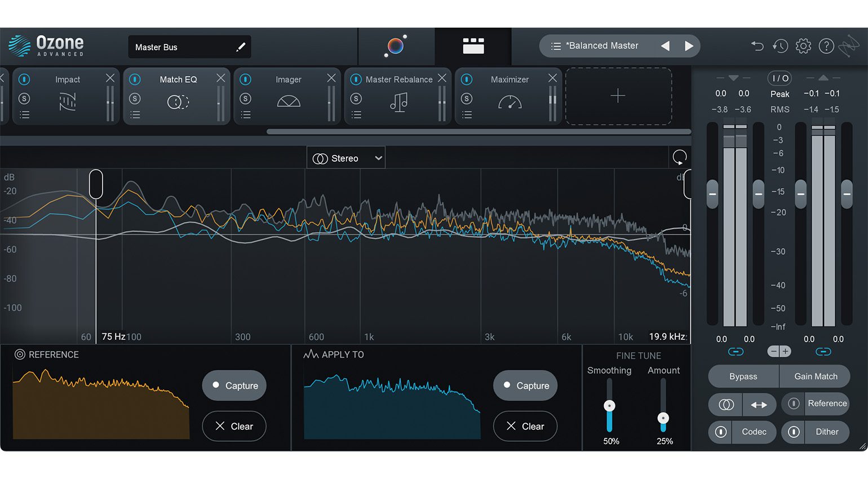Power off the Match EQ module
The width and height of the screenshot is (868, 479).
point(135,79)
